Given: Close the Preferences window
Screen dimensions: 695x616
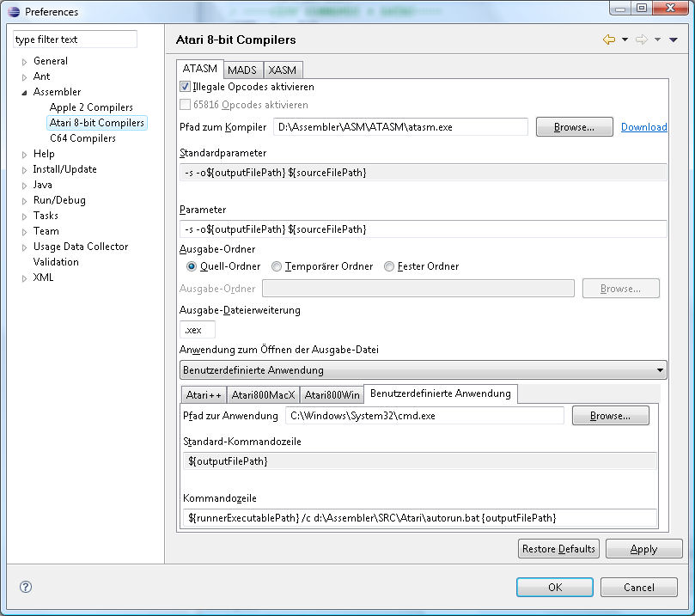Looking at the screenshot, I should pyautogui.click(x=671, y=8).
